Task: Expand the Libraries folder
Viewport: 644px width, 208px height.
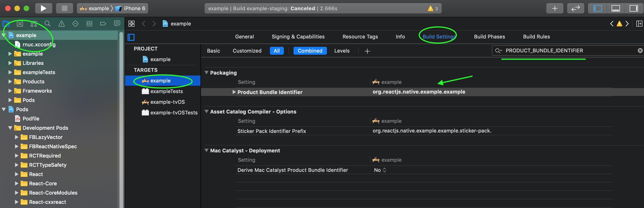Action: click(x=10, y=63)
